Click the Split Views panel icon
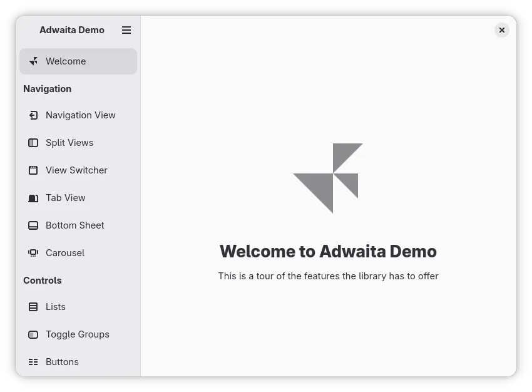This screenshot has height=392, width=532. click(33, 143)
